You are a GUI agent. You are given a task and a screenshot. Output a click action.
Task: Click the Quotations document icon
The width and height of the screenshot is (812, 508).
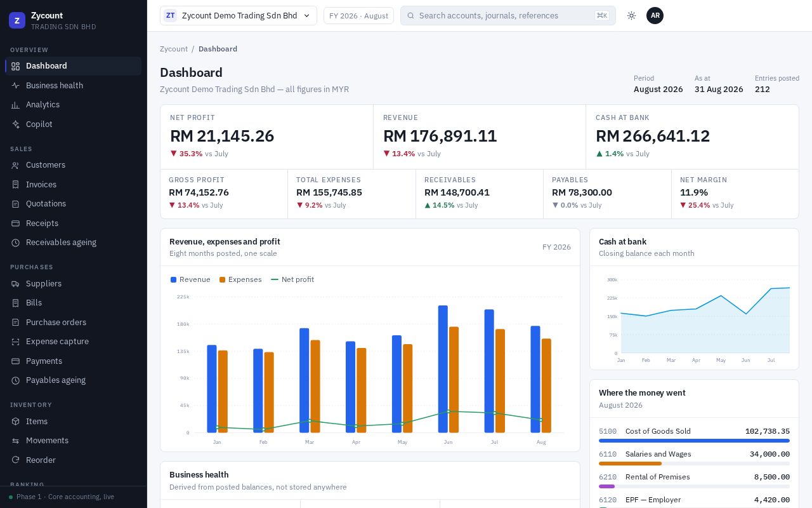[x=16, y=204]
